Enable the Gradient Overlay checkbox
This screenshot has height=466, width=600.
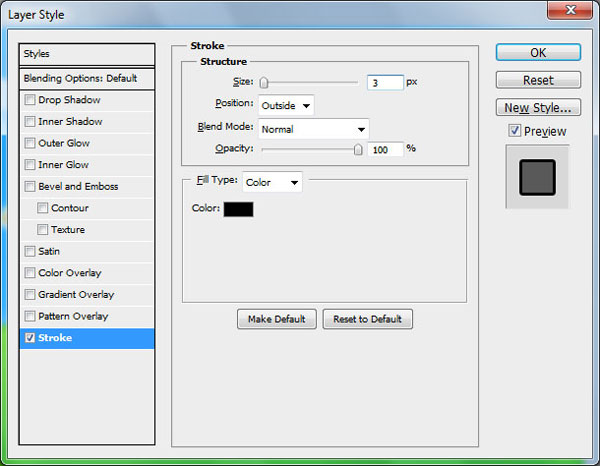coord(29,295)
